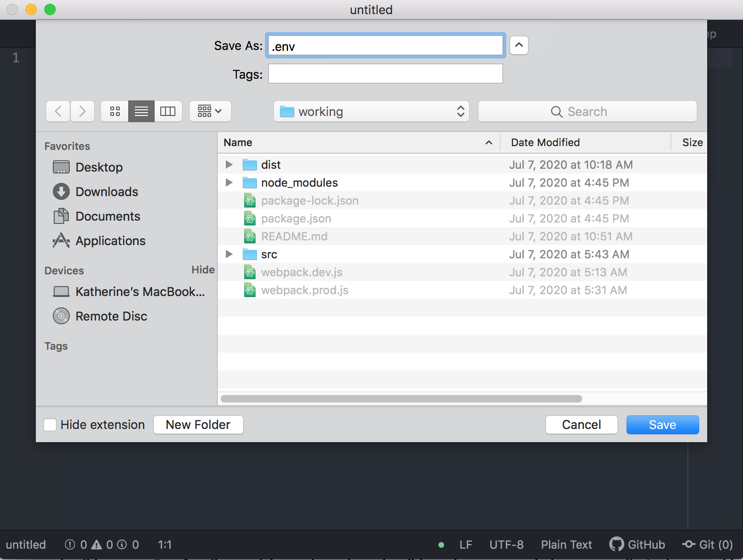Click webpack.dev.js file name

[x=302, y=272]
